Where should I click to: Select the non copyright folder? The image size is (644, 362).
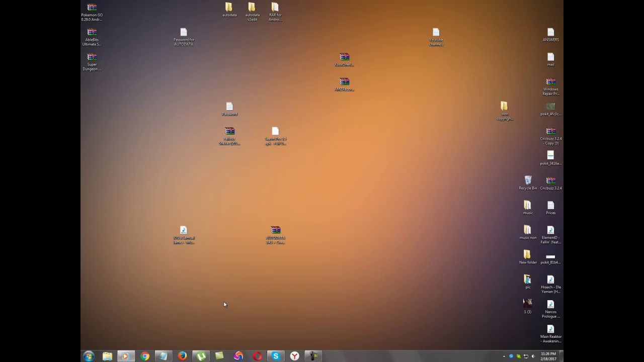504,111
